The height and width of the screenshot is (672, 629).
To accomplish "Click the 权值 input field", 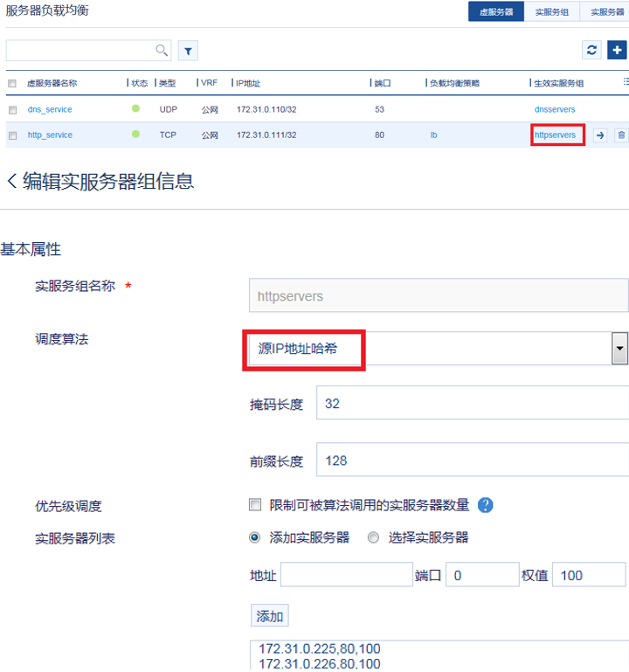I will [x=588, y=575].
